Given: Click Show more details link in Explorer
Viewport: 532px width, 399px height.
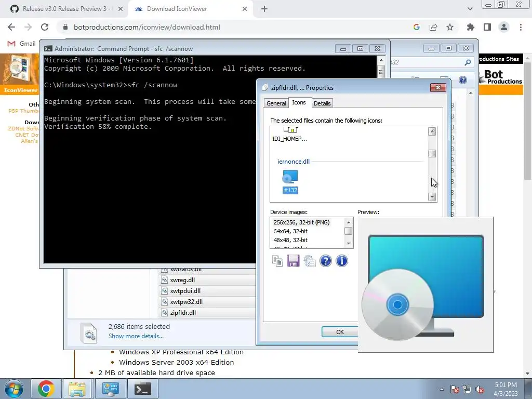Looking at the screenshot, I should [136, 336].
